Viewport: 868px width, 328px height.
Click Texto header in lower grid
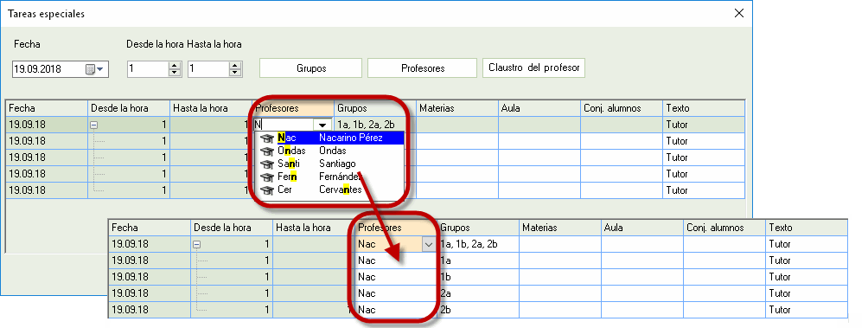[x=807, y=228]
